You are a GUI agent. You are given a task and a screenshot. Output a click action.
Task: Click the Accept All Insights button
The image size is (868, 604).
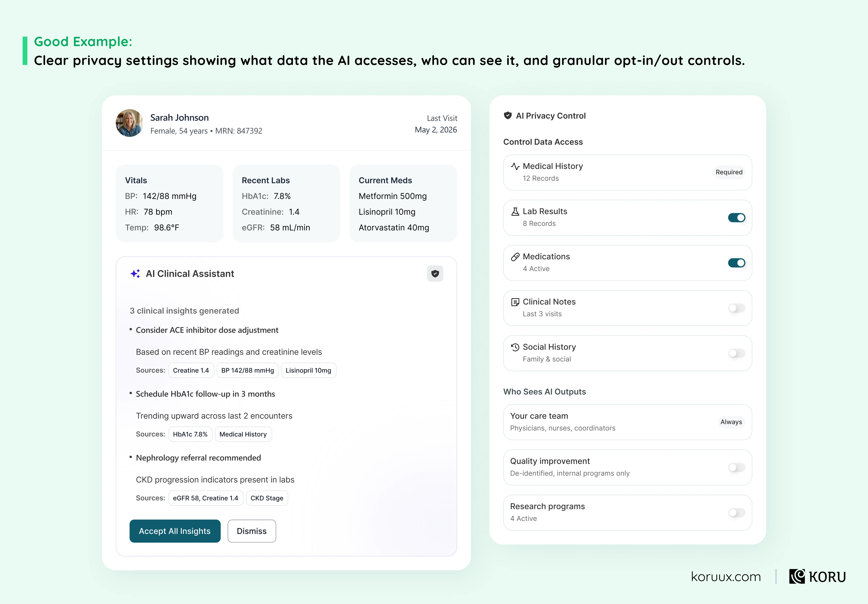coord(175,531)
